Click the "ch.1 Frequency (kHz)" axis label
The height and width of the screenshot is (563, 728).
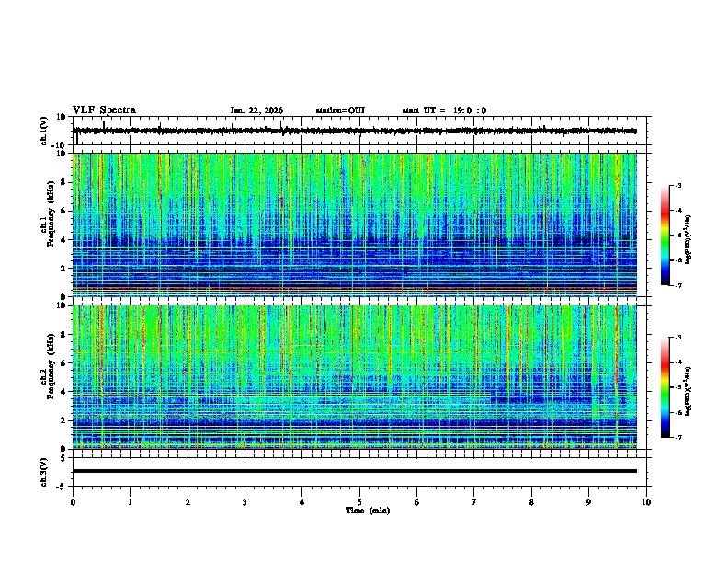[x=48, y=214]
